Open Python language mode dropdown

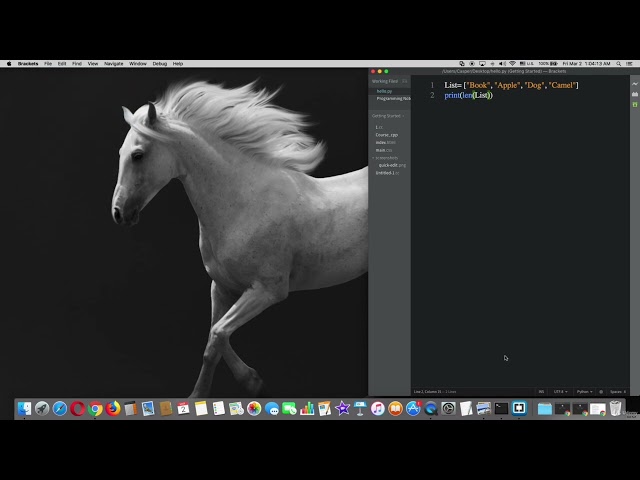pyautogui.click(x=584, y=392)
